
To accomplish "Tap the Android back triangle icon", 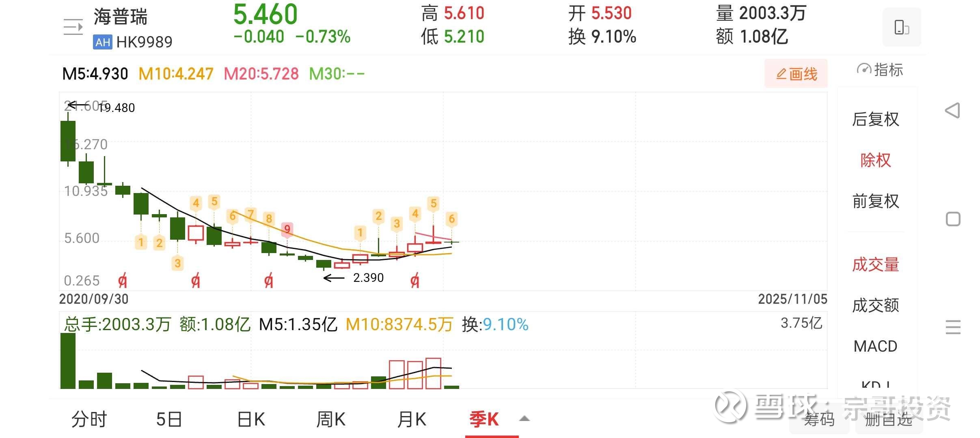I will tap(952, 110).
